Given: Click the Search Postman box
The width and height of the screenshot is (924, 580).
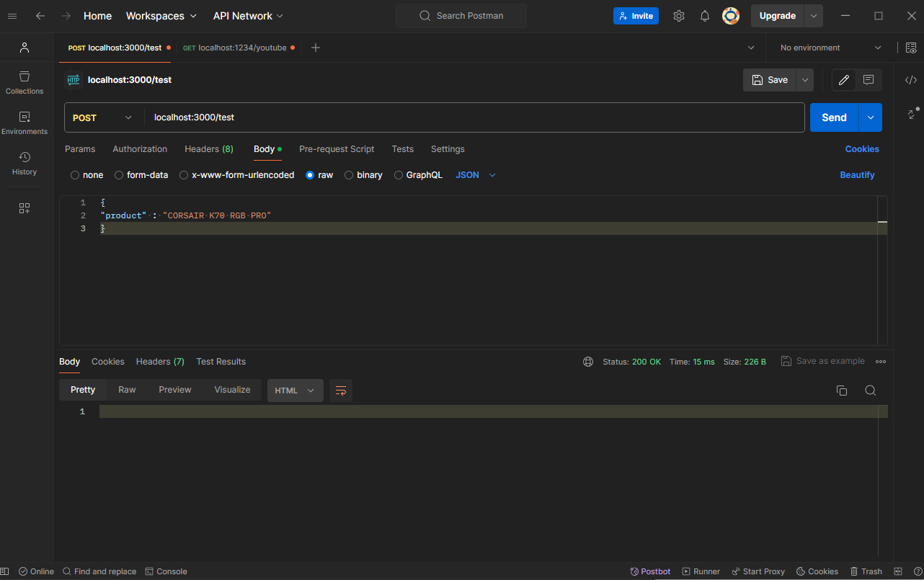Looking at the screenshot, I should 461,16.
